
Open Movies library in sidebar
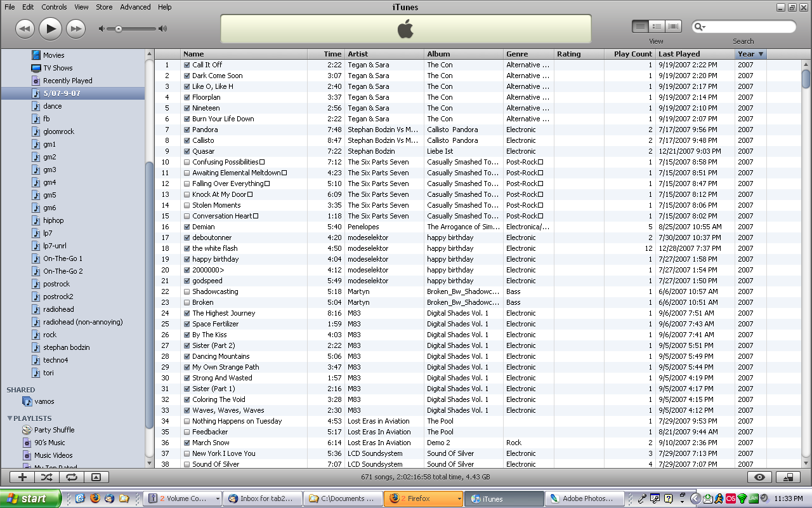tap(53, 55)
